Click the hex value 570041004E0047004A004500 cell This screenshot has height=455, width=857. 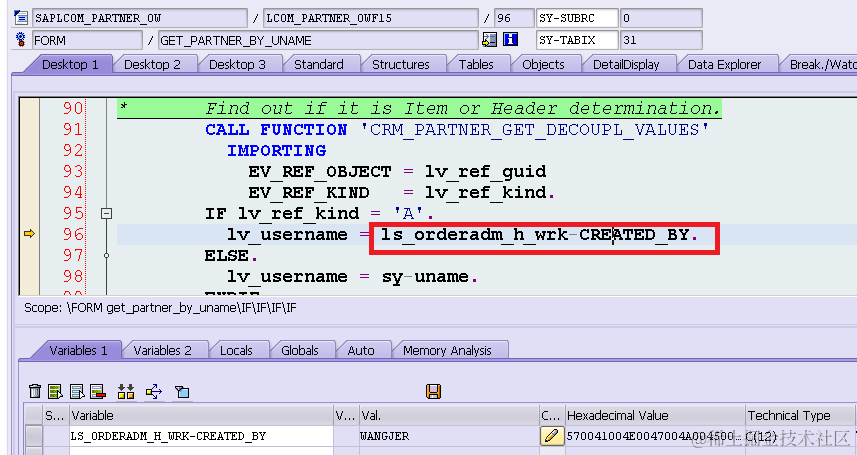pos(655,436)
